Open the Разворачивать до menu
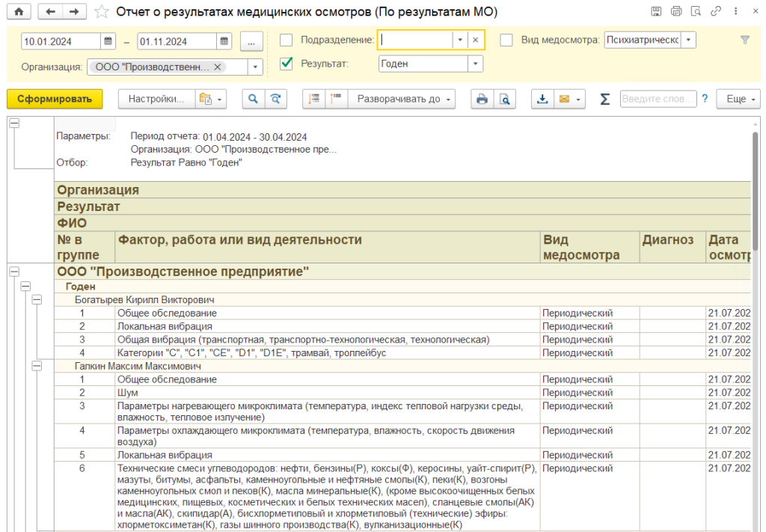This screenshot has height=532, width=766. [x=405, y=99]
